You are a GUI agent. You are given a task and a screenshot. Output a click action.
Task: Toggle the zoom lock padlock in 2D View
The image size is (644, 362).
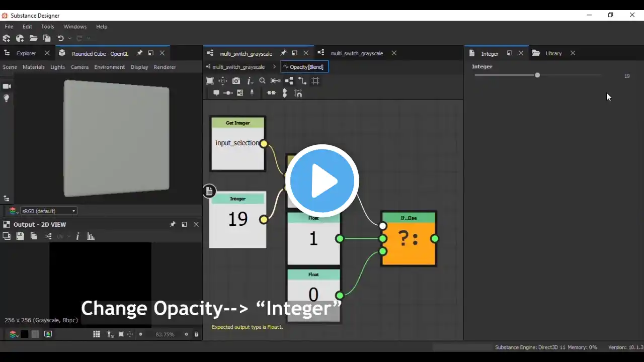coord(196,334)
